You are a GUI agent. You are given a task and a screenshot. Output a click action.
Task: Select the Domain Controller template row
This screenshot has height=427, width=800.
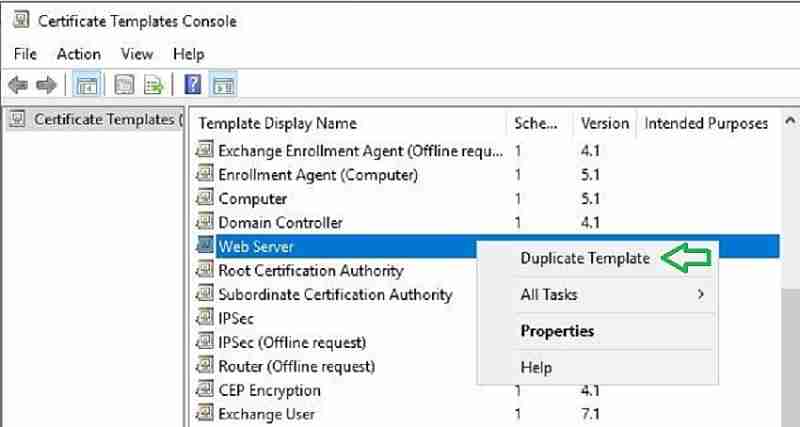point(485,222)
